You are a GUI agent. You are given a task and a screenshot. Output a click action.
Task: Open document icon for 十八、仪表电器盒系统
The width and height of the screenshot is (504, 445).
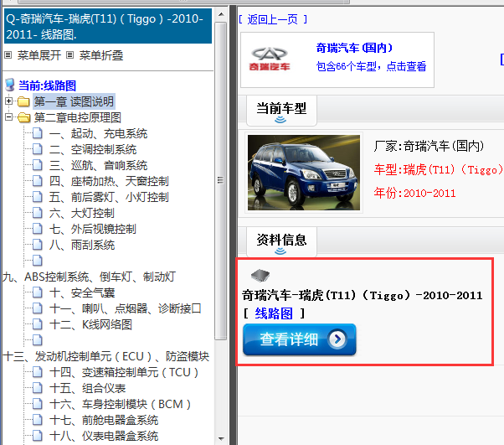[x=38, y=436]
